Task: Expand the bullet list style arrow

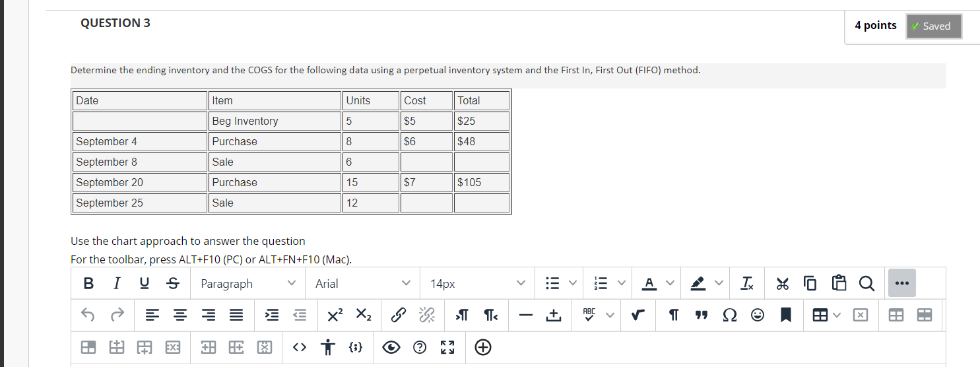Action: click(572, 284)
